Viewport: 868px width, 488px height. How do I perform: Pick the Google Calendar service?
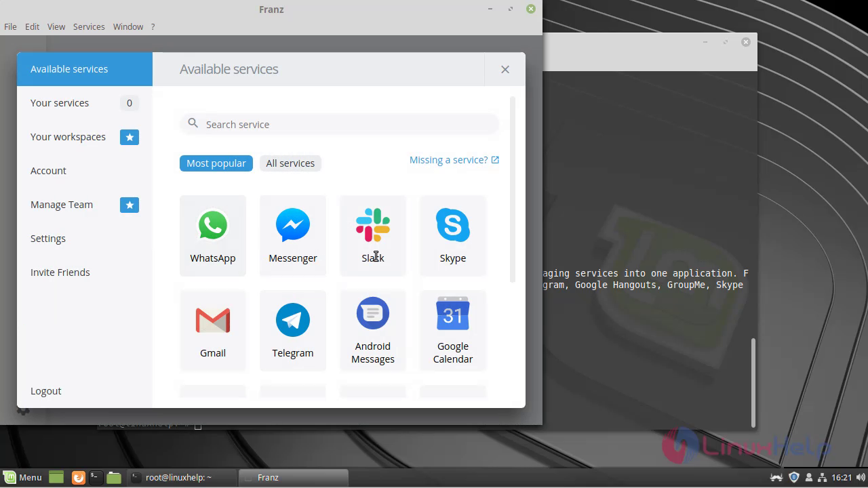tap(453, 331)
